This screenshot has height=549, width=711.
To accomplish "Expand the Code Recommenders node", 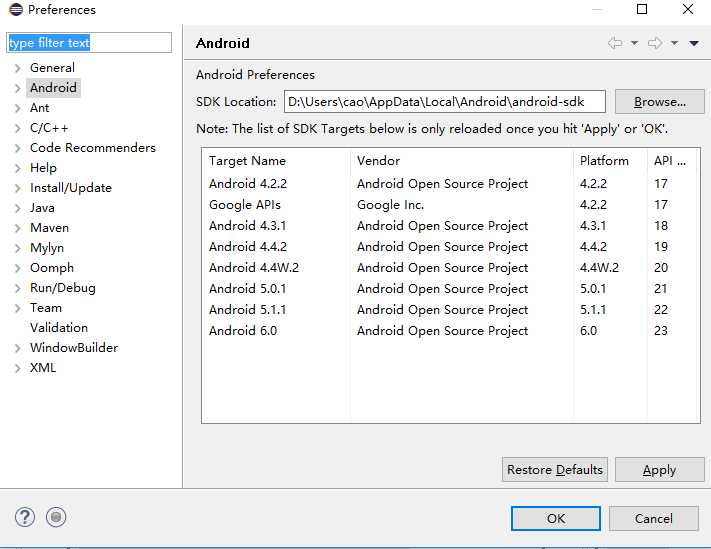I will tap(18, 148).
